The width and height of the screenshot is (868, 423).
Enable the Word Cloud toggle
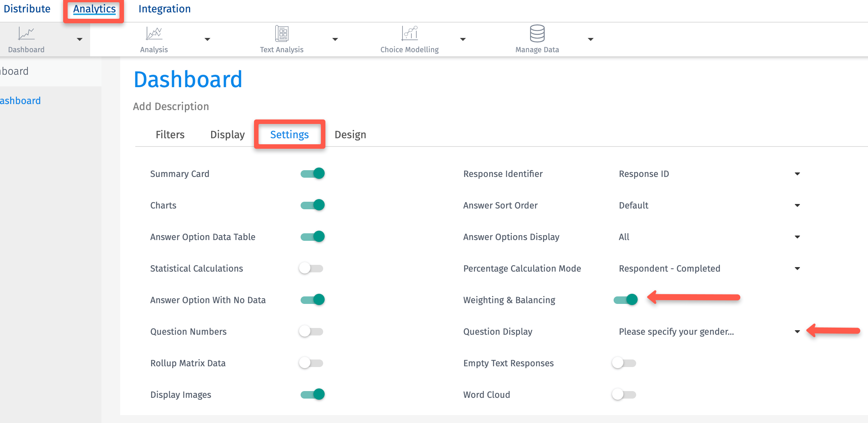pyautogui.click(x=624, y=395)
